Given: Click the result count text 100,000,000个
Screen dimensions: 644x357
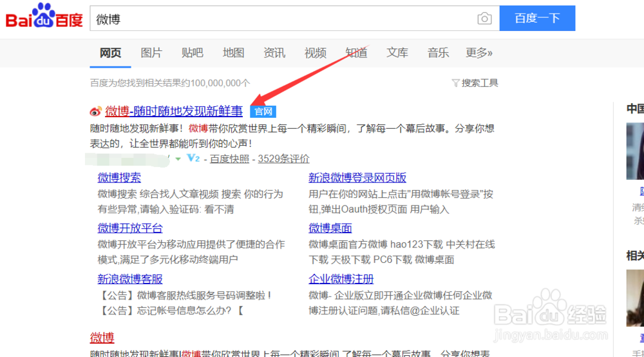Looking at the screenshot, I should point(220,83).
